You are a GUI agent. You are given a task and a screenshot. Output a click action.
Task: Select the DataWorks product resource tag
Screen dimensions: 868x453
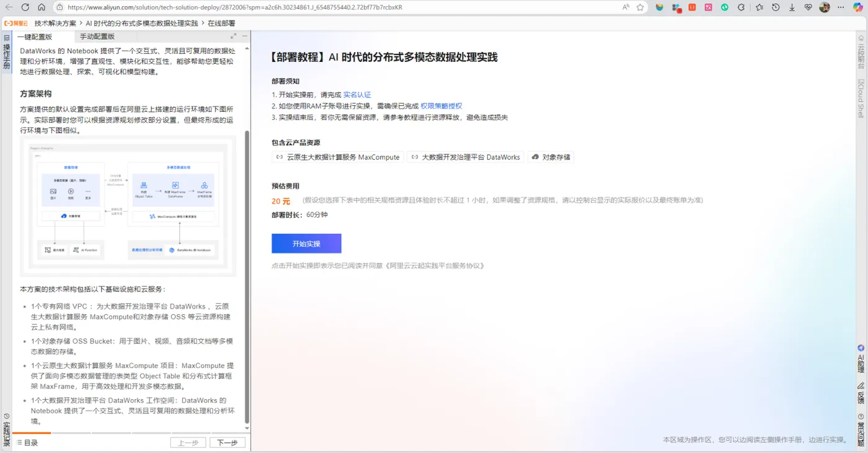click(x=465, y=157)
